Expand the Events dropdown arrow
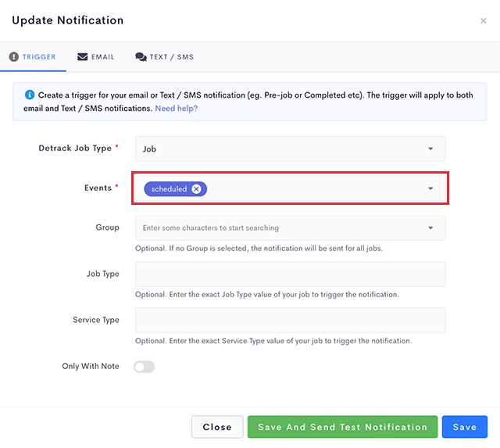 (x=430, y=188)
